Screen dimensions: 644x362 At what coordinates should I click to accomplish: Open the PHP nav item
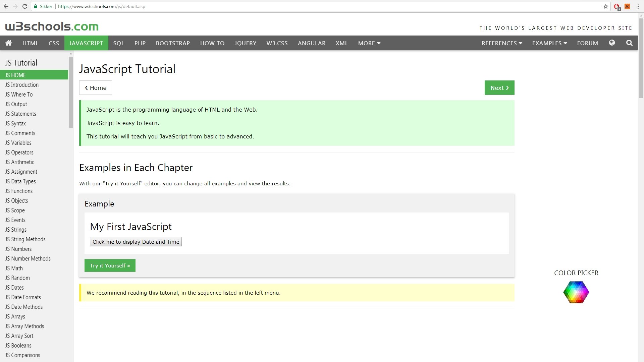point(140,43)
